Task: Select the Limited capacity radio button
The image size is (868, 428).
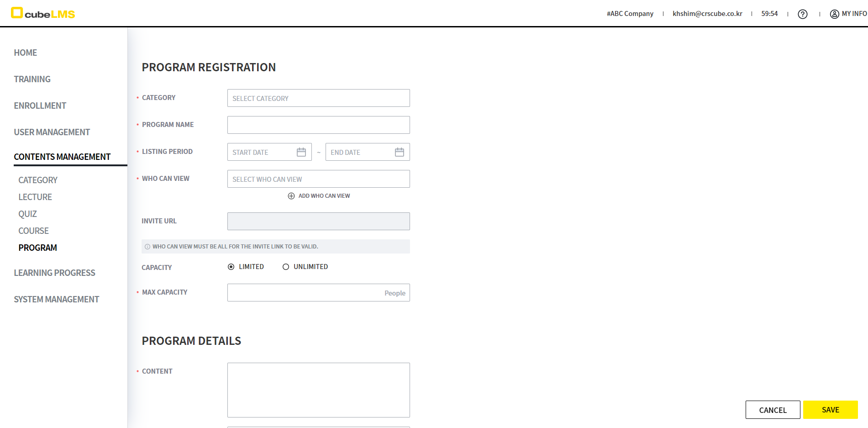Action: pos(231,267)
